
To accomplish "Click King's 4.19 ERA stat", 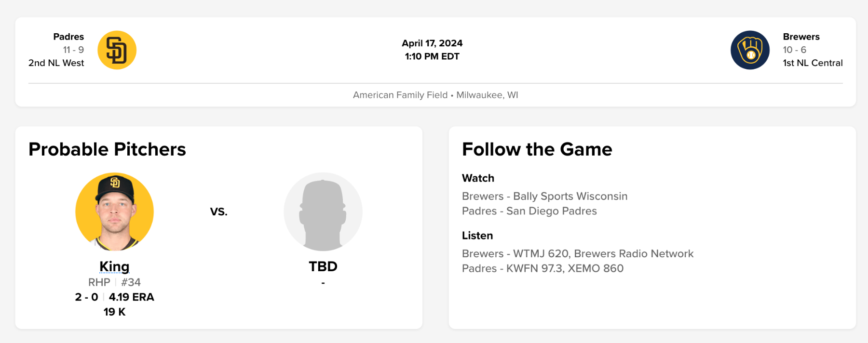I will point(131,297).
